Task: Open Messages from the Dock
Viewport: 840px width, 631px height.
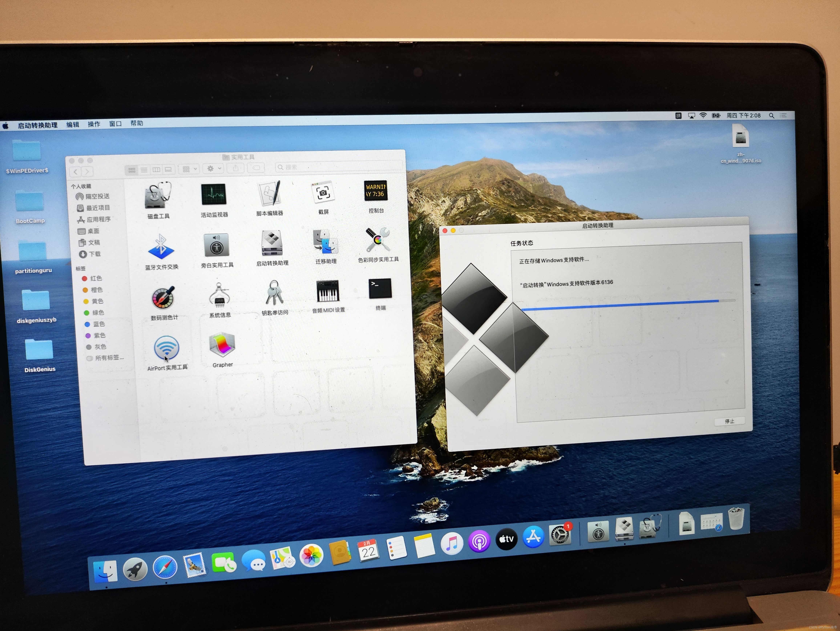Action: point(253,561)
